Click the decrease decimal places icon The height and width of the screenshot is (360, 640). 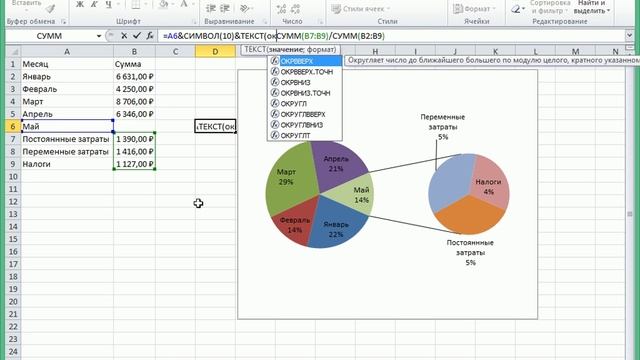pyautogui.click(x=296, y=9)
